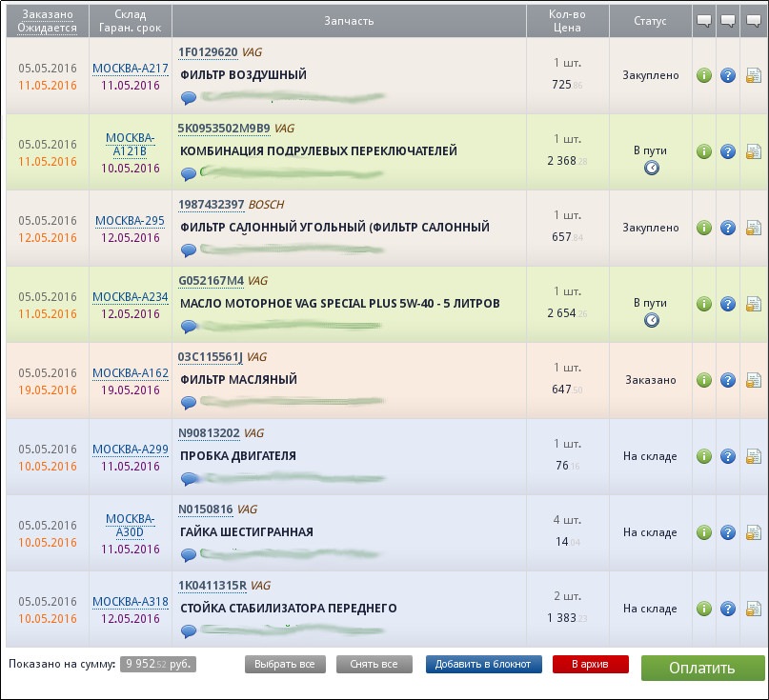Click clock icon for КОМБИНАЦИЯ ПОДРУЛЕВЫХ ПЕРЕКЛЮЧАТЕЛЕЙ status
Screen dimensions: 769x700
pyautogui.click(x=651, y=168)
